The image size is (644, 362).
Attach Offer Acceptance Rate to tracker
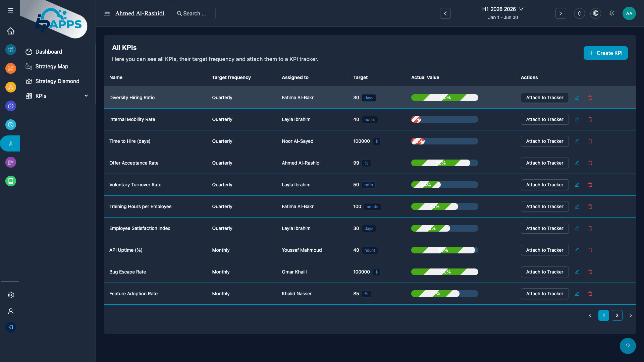click(x=544, y=163)
